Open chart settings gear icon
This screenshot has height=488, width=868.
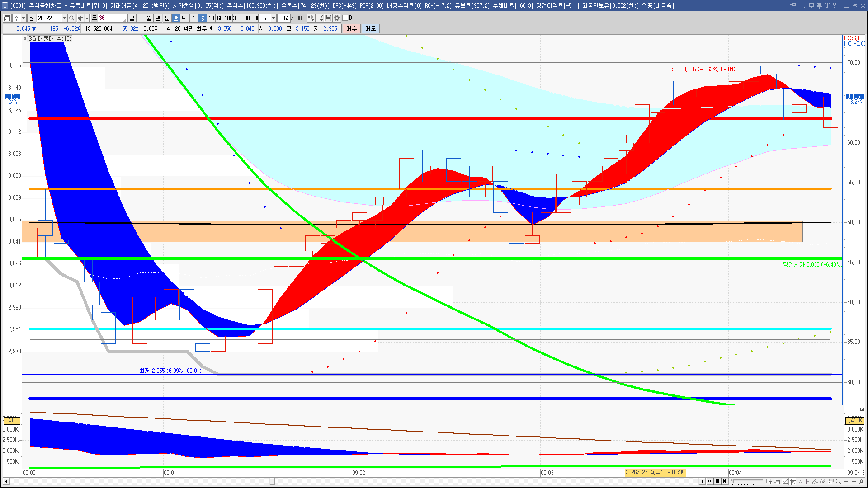337,18
